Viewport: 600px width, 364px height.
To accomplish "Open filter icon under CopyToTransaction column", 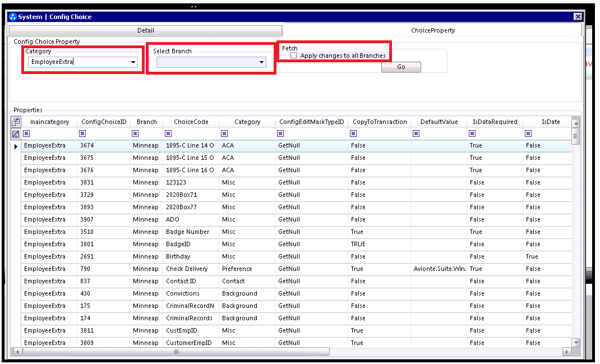I will coord(353,133).
